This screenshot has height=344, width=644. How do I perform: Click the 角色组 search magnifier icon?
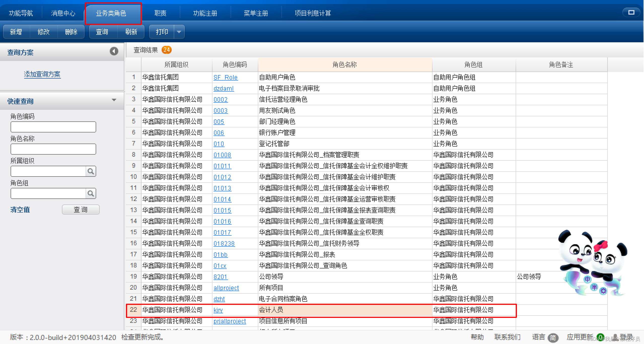(x=91, y=194)
